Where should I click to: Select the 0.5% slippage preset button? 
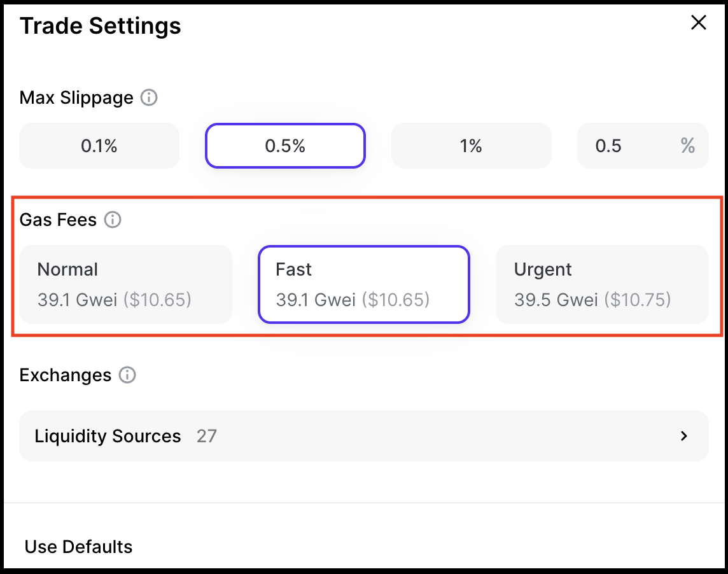285,146
